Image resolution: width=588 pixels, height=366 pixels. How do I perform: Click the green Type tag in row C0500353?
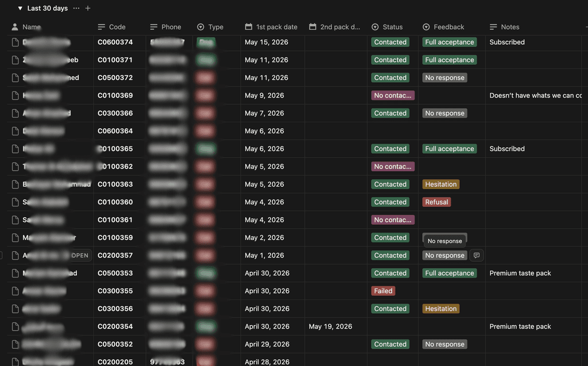pyautogui.click(x=206, y=273)
